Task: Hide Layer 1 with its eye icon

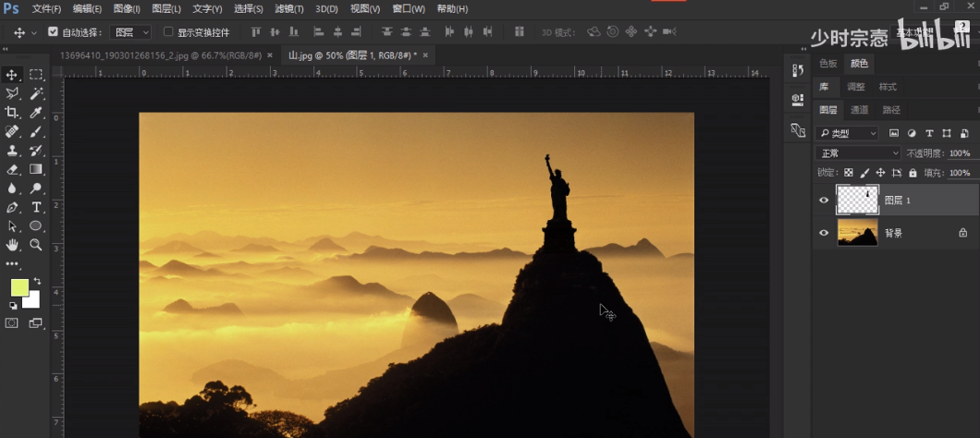Action: click(x=824, y=200)
